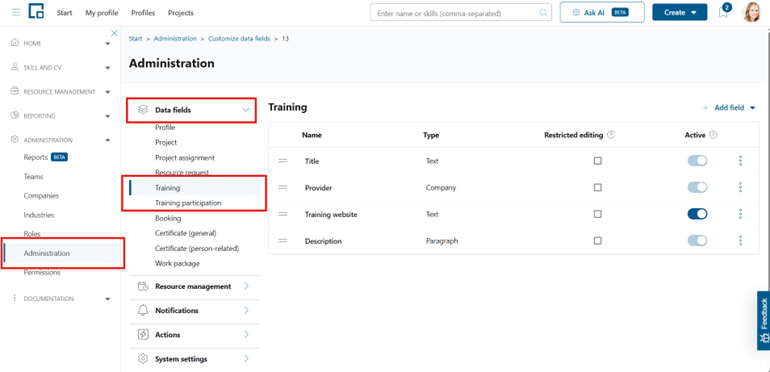Open My profile in top navigation
Screen dimensions: 770x372
tap(102, 13)
